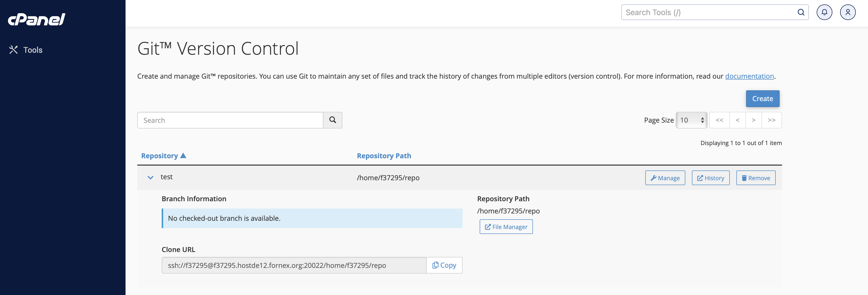Open History for test repository
The height and width of the screenshot is (295, 868).
pos(710,178)
